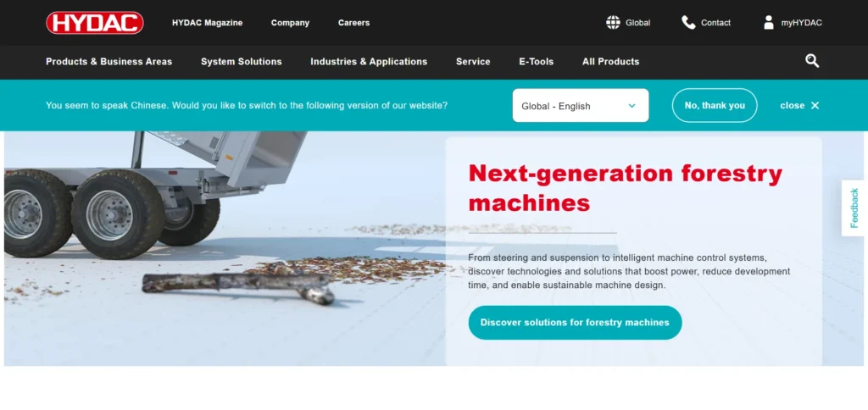This screenshot has width=868, height=410.
Task: Click the Global region label
Action: [637, 23]
